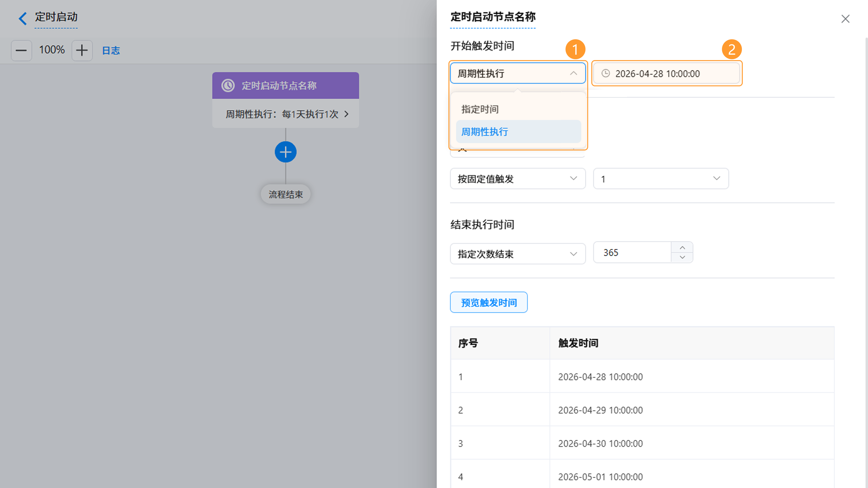
Task: Click the clock icon on timer node
Action: pyautogui.click(x=228, y=86)
